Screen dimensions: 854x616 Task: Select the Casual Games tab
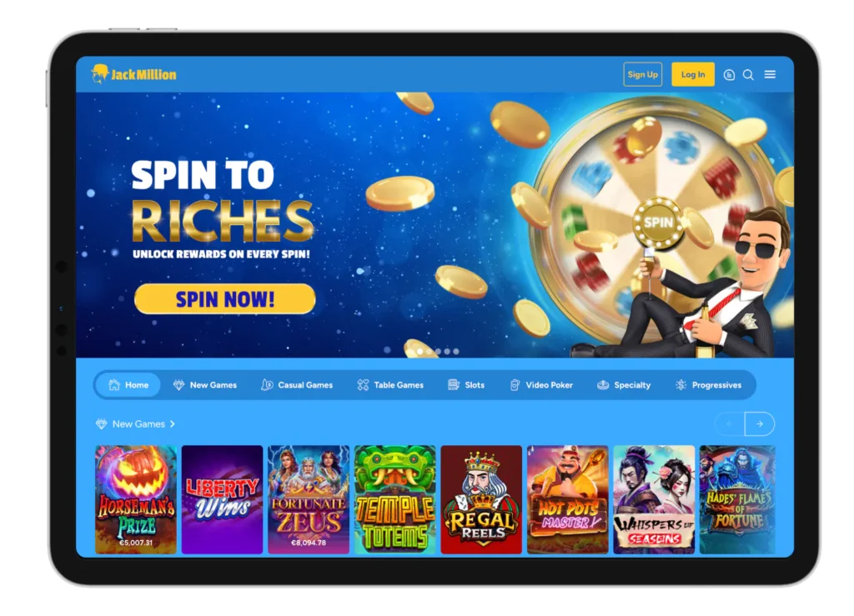pos(298,385)
